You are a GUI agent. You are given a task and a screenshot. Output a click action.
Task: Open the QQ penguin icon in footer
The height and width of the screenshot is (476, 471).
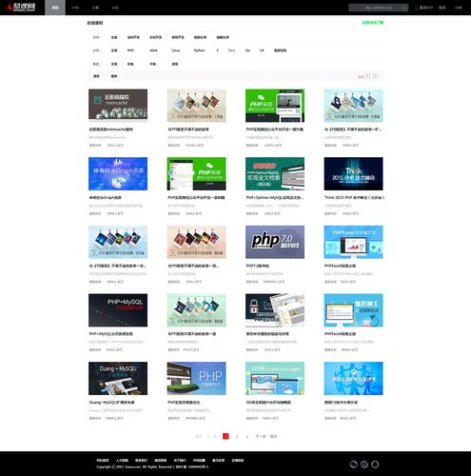[375, 465]
